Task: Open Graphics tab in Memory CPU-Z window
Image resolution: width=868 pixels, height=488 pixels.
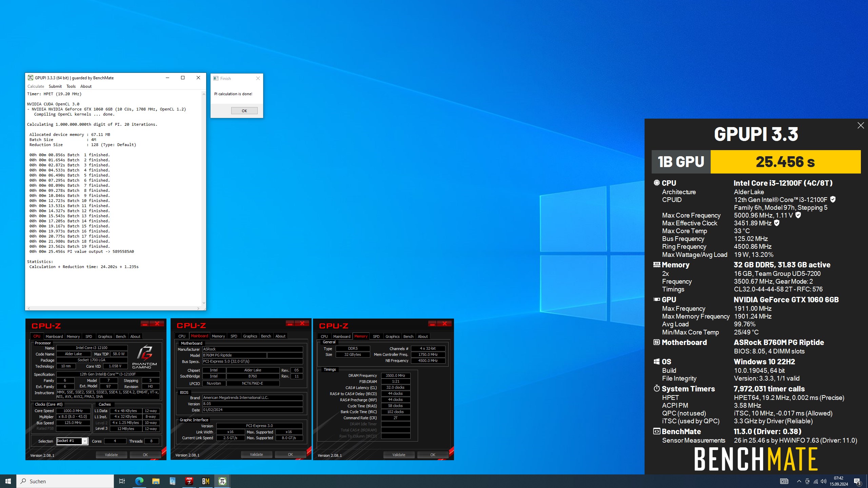Action: [392, 336]
